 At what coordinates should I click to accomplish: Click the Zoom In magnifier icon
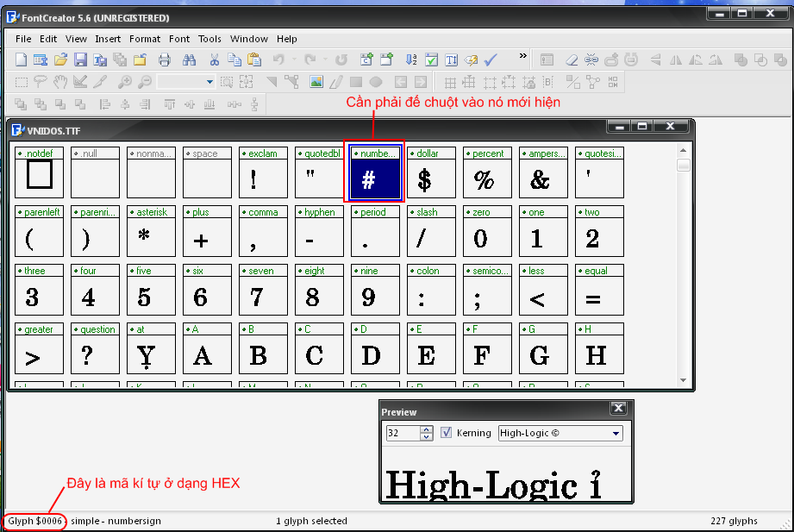point(125,82)
